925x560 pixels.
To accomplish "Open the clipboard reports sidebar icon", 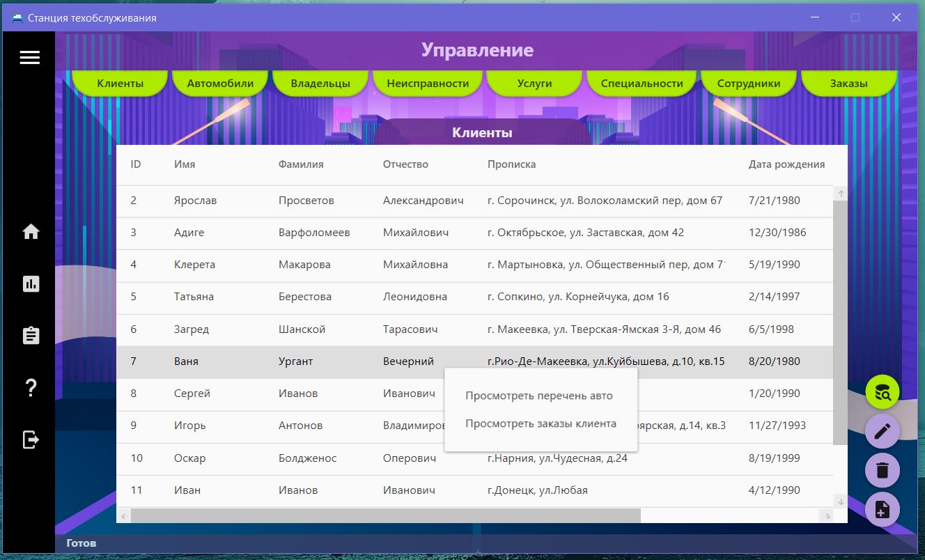I will (x=31, y=335).
